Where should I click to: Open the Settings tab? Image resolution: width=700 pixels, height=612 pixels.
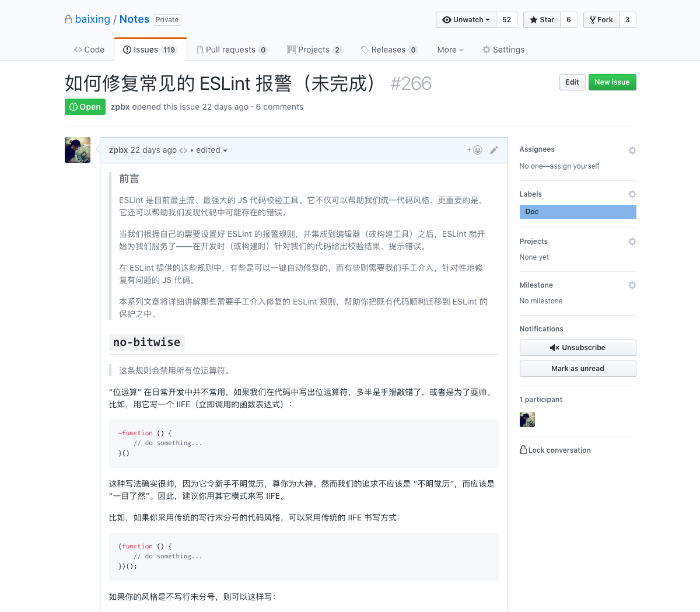point(503,50)
